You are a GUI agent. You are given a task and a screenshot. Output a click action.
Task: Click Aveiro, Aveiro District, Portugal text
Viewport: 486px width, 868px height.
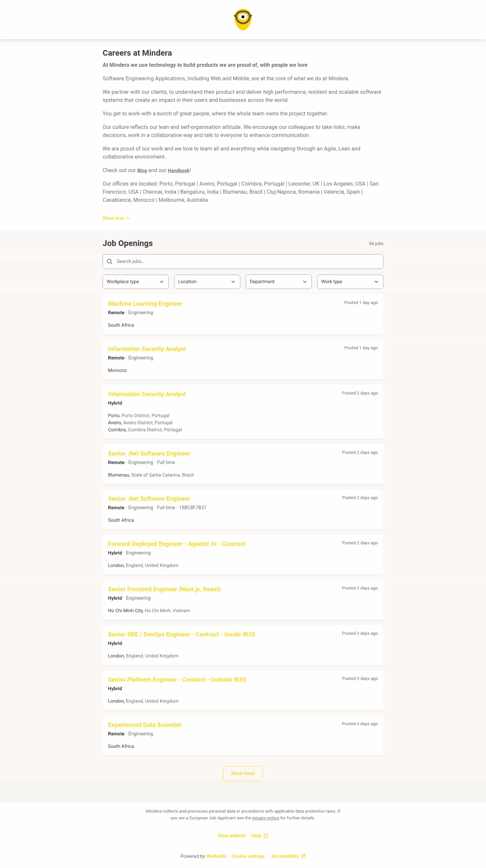coord(140,423)
